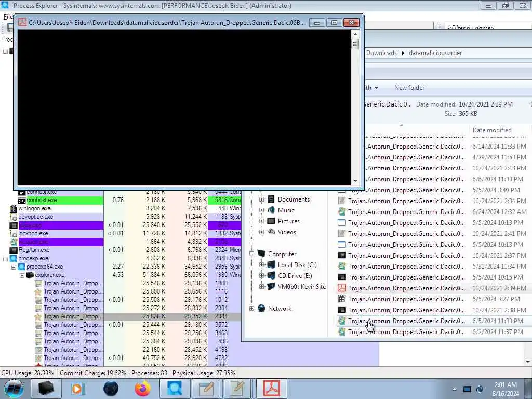Screen dimensions: 532x399
Task: Click datamaliciousorder breadcrumb segment
Action: pos(435,53)
